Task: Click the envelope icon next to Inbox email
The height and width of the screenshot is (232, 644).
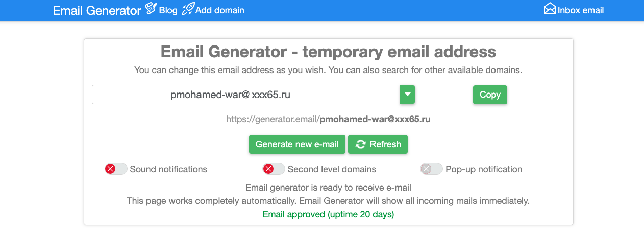Action: pyautogui.click(x=550, y=9)
